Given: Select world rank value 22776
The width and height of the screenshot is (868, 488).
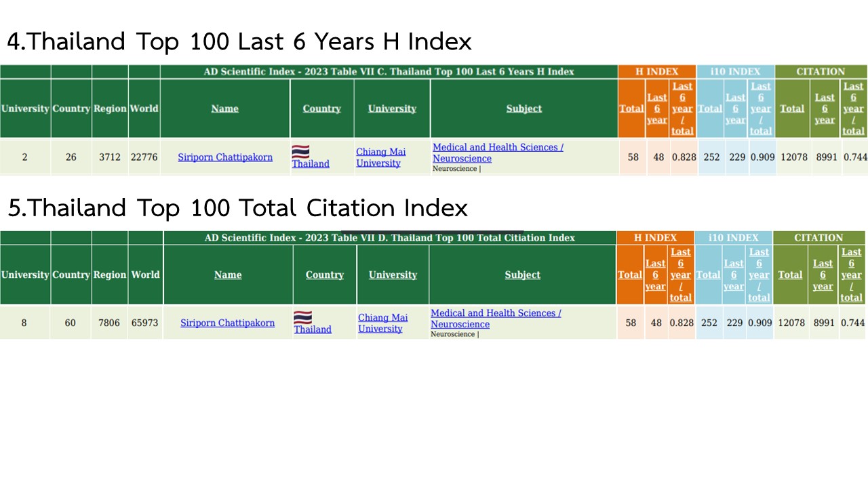Looking at the screenshot, I should point(144,157).
